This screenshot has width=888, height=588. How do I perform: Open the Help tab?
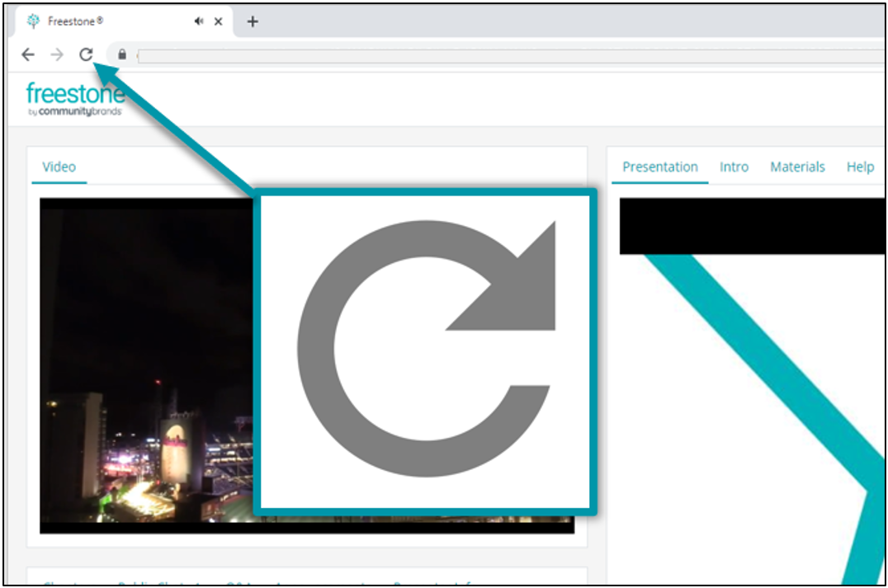(860, 167)
